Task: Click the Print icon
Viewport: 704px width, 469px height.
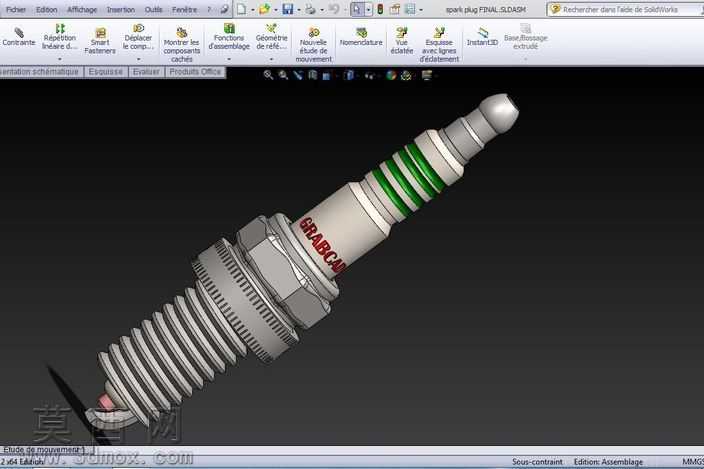Action: coord(311,9)
